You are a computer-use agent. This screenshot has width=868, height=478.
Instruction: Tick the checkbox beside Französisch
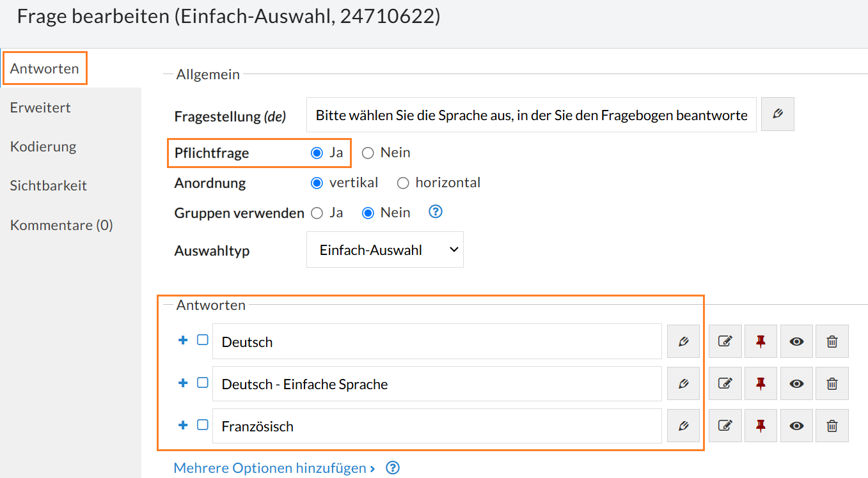pyautogui.click(x=203, y=424)
